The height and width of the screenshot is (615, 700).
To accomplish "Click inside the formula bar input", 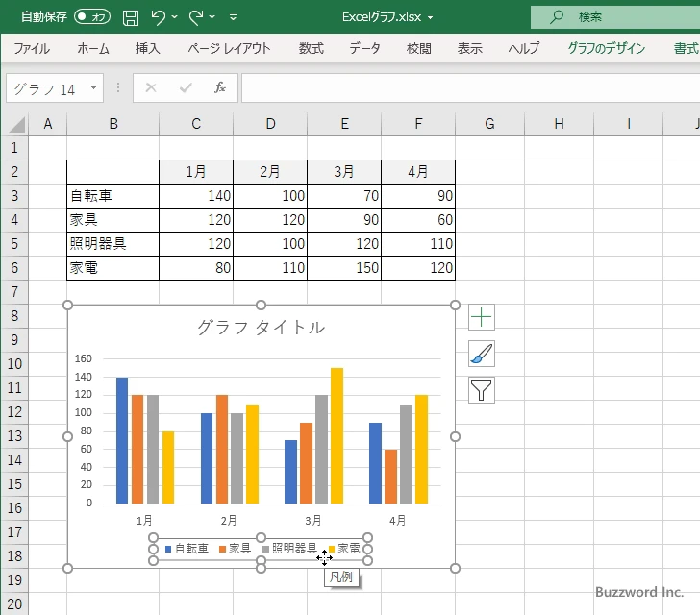I will pyautogui.click(x=470, y=87).
